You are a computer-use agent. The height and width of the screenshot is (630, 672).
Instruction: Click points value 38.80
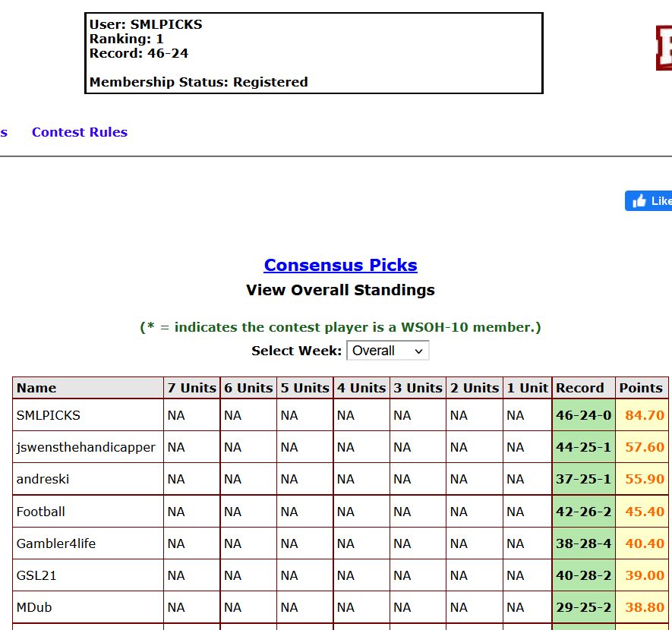[x=645, y=607]
